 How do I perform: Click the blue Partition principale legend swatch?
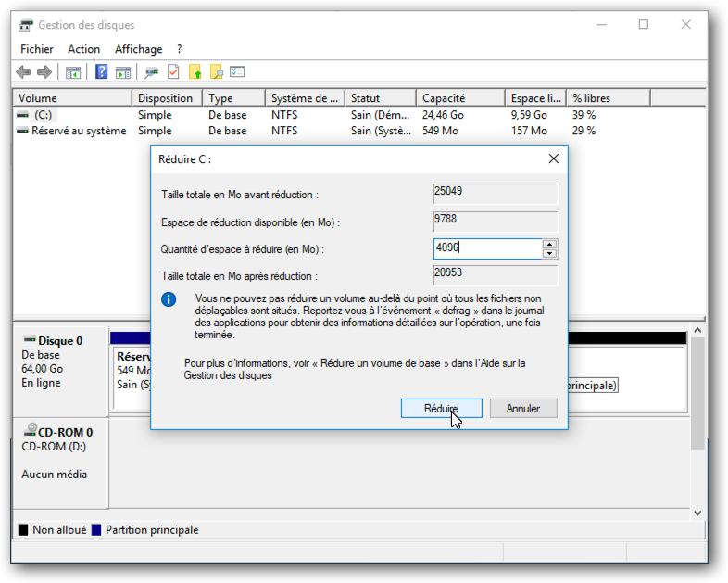pyautogui.click(x=96, y=529)
